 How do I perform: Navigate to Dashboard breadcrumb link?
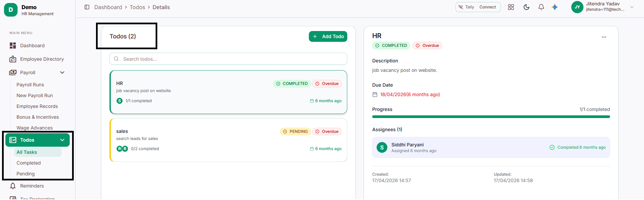[108, 7]
